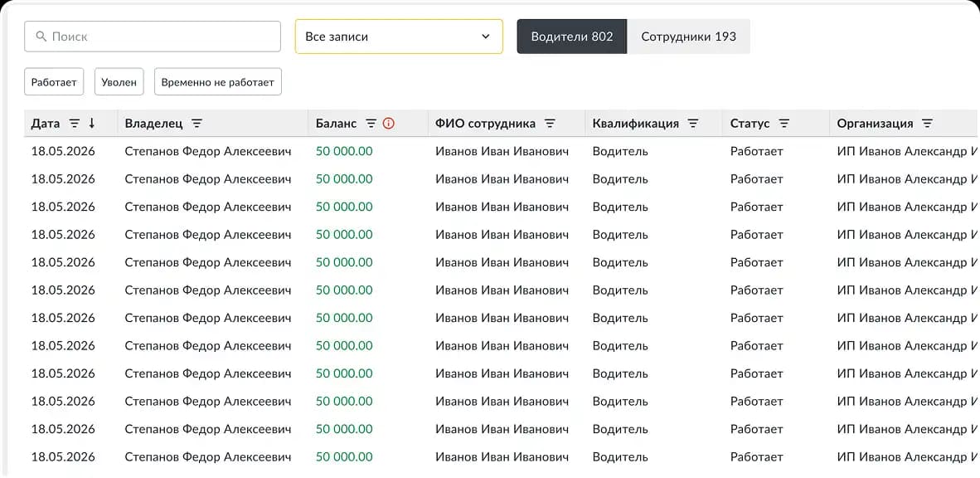Click the magnifier icon in search box
Screen dimensions: 980x478
click(41, 37)
